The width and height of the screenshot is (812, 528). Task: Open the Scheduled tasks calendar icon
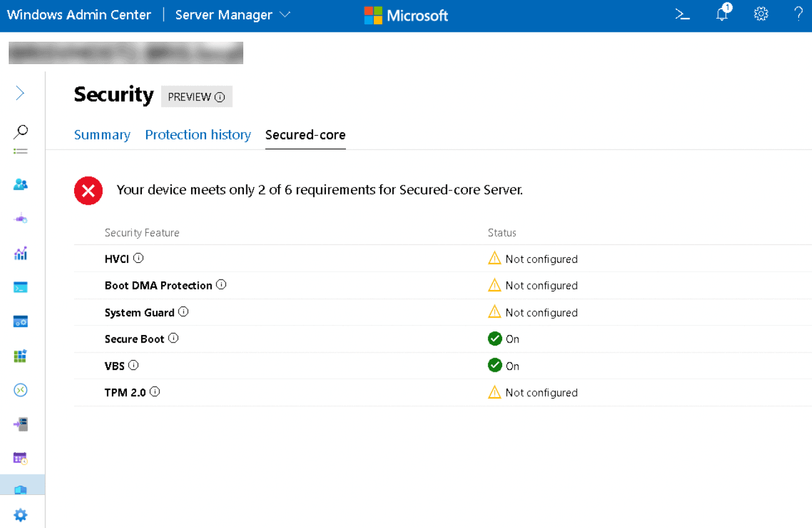click(x=21, y=458)
